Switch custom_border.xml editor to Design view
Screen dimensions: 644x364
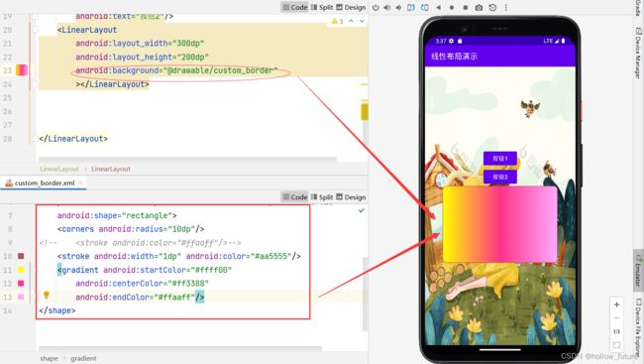point(351,197)
